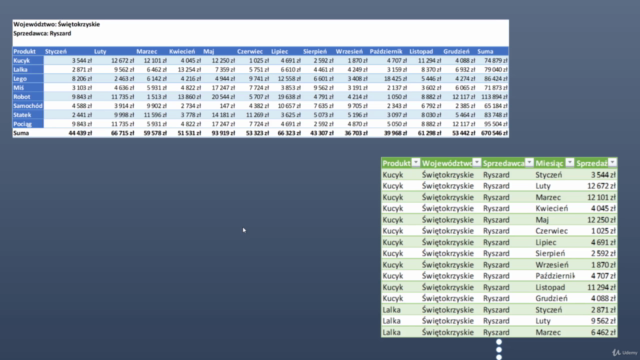Screen dimensions: 640x360
Task: Click Styczeń in the green table's first Kucyk row
Action: pyautogui.click(x=549, y=175)
